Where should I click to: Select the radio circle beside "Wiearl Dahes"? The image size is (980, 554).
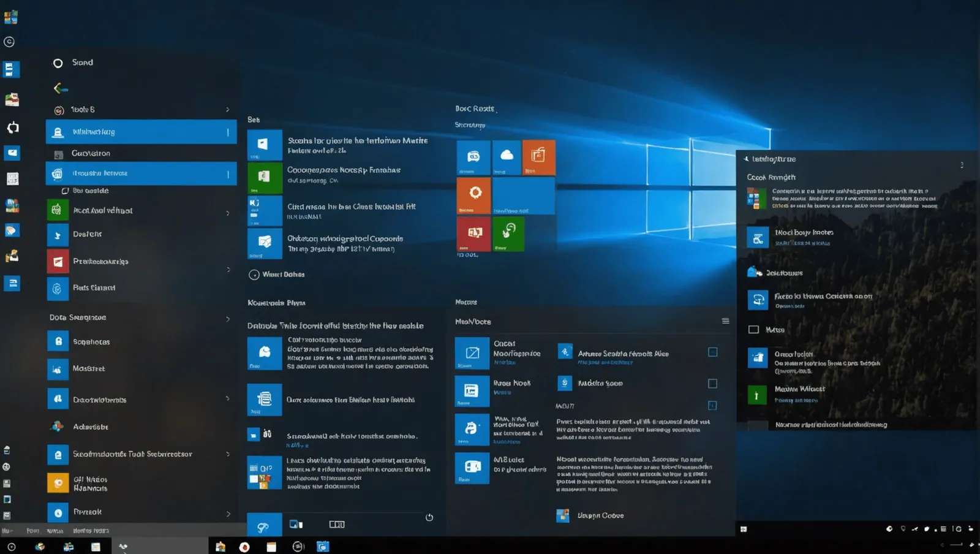(254, 275)
